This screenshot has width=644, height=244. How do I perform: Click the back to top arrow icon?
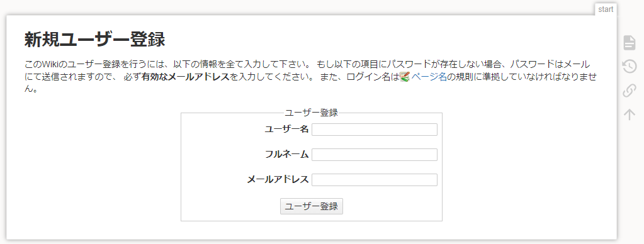(x=630, y=114)
